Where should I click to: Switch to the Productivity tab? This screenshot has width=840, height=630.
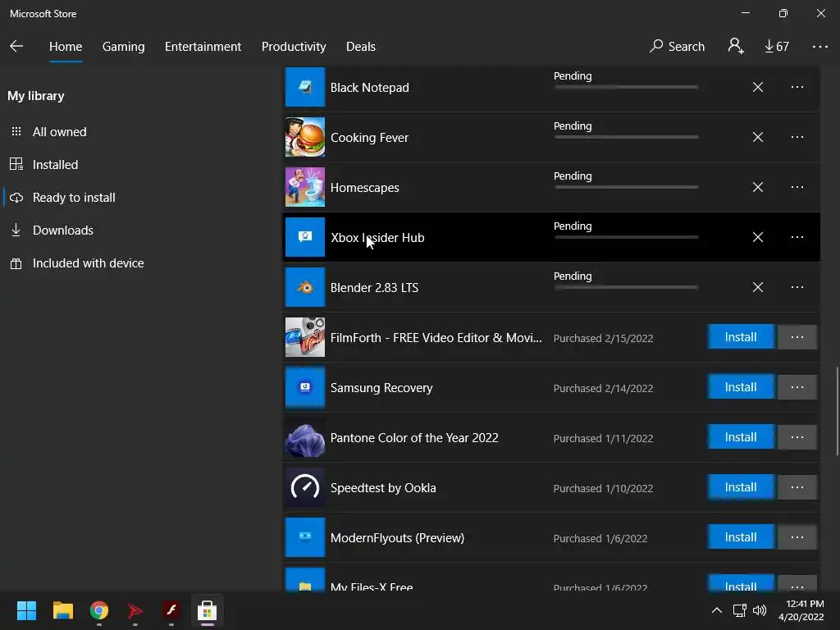(x=294, y=47)
